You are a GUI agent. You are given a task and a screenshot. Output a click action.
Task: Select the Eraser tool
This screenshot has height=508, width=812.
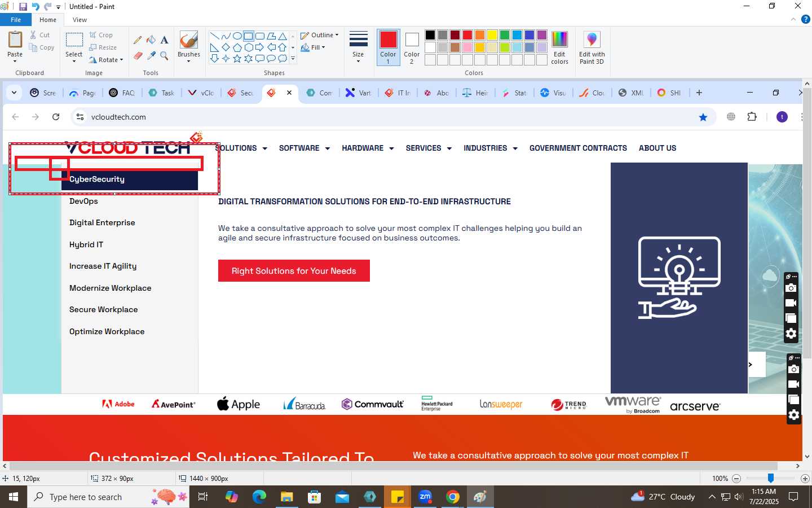(x=138, y=55)
